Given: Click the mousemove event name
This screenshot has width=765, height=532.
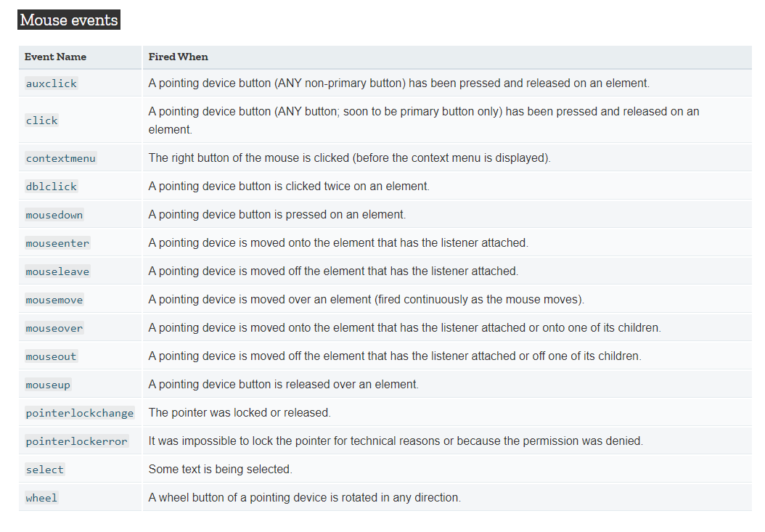Looking at the screenshot, I should pyautogui.click(x=54, y=300).
